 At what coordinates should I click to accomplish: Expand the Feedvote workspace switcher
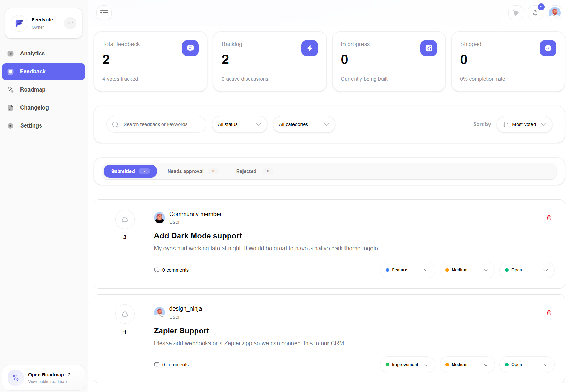pyautogui.click(x=70, y=23)
